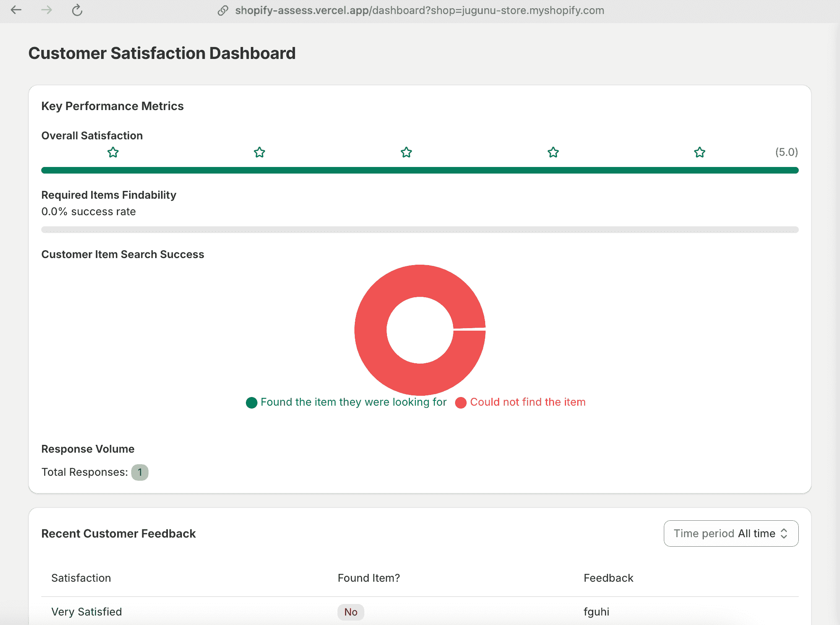This screenshot has height=625, width=840.
Task: Click the third satisfaction star
Action: [406, 153]
